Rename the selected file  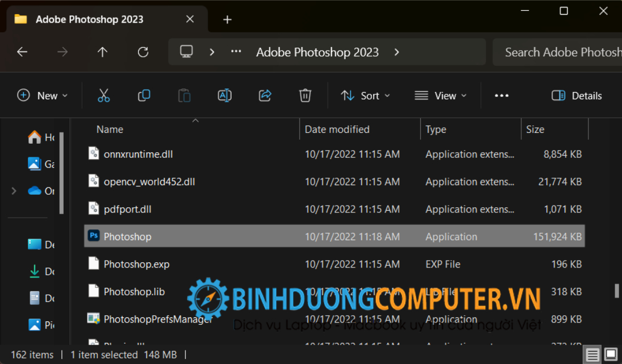point(225,95)
